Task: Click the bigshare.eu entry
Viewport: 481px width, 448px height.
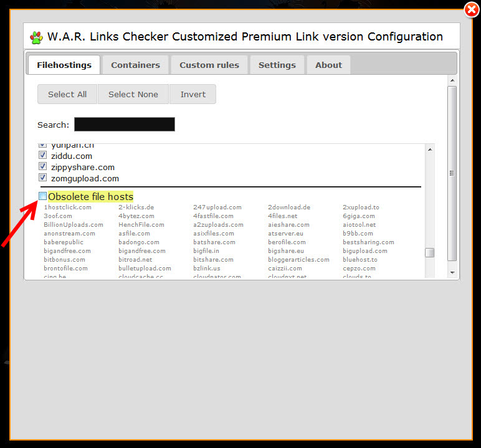Action: 285,250
